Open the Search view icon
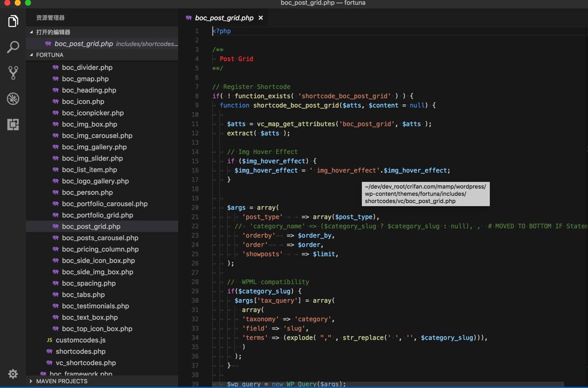The image size is (588, 388). [x=13, y=47]
